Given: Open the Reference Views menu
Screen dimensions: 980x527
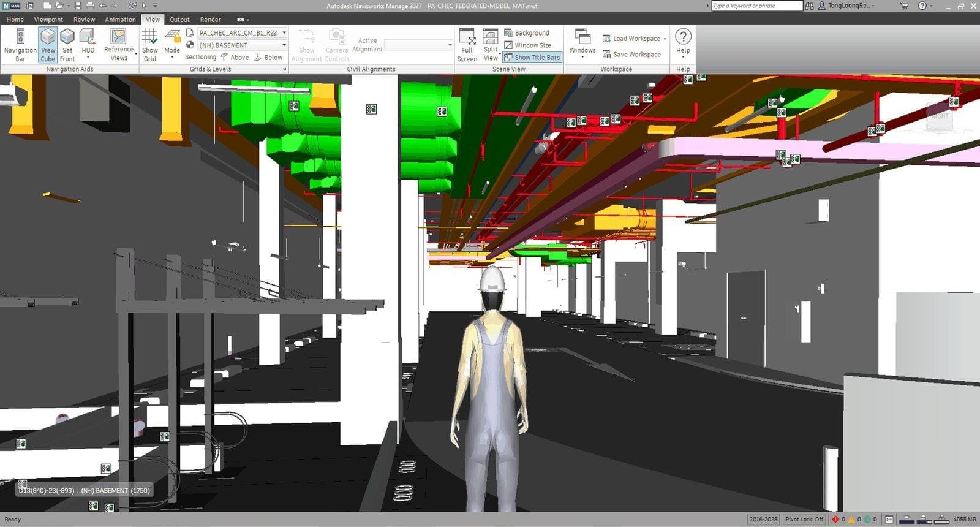Looking at the screenshot, I should pos(119,45).
